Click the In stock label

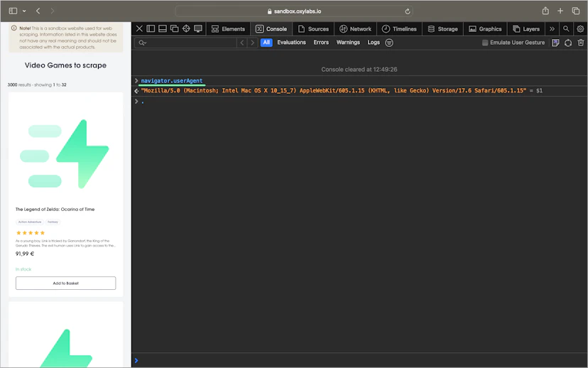tap(23, 269)
